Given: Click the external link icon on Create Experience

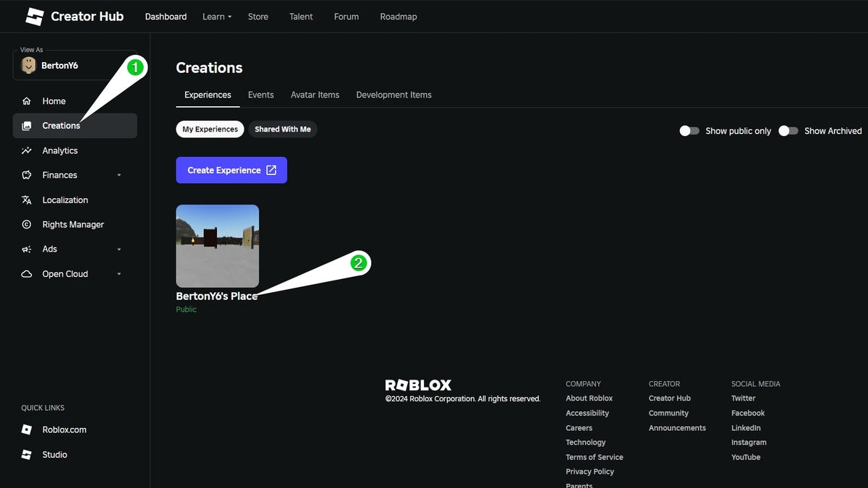Looking at the screenshot, I should pos(271,169).
